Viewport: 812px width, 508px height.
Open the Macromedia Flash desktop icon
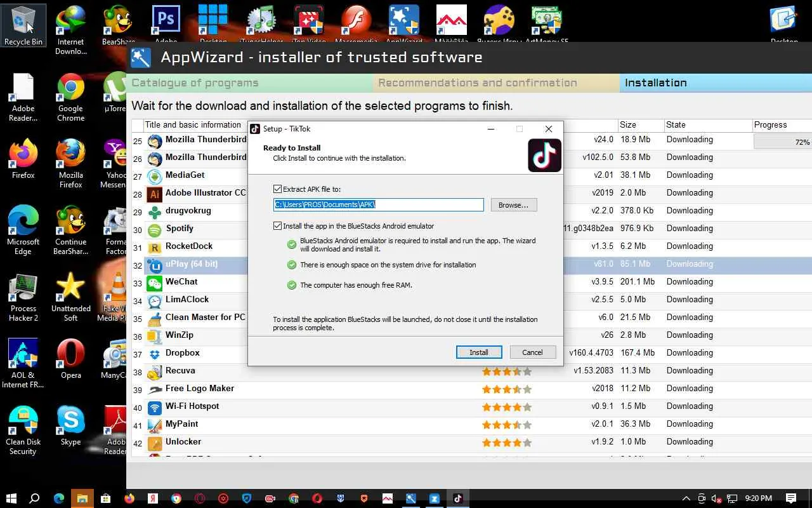pyautogui.click(x=356, y=23)
